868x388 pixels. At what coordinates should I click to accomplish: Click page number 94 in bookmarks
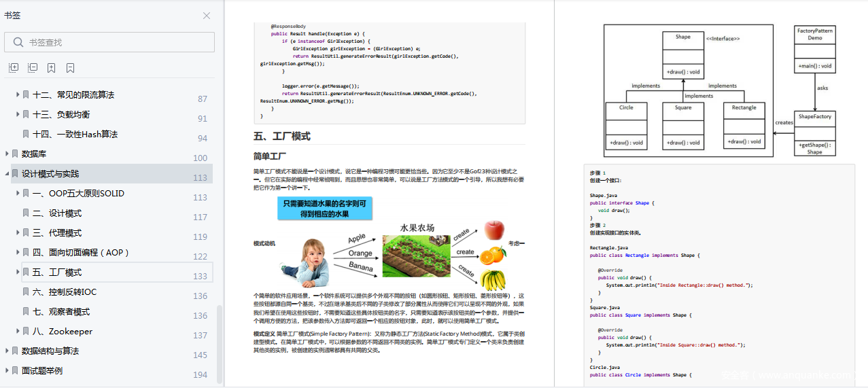203,138
